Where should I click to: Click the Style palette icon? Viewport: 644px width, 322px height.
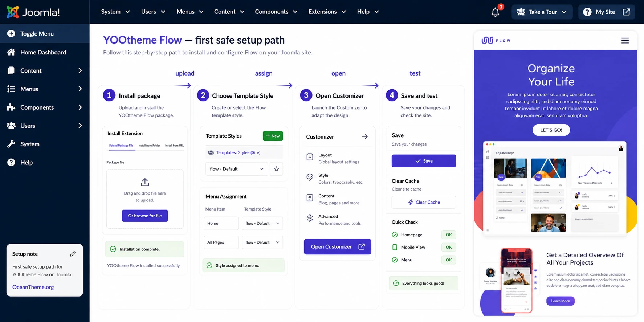[310, 177]
